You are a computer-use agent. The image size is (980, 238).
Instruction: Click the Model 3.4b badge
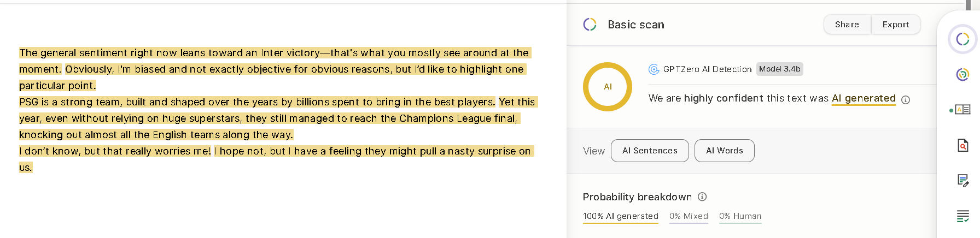[780, 69]
